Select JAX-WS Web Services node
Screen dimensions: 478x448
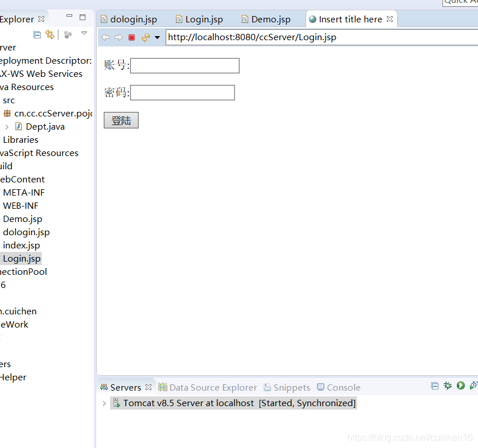tap(41, 74)
